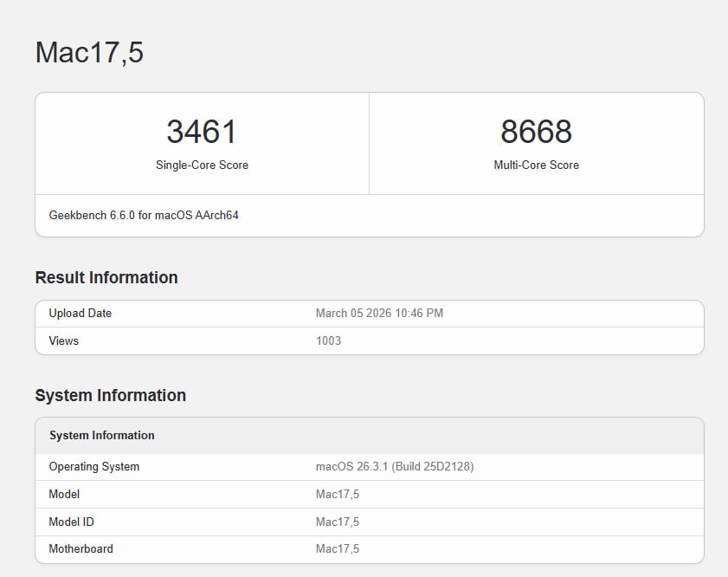Screen dimensions: 728x577
Task: Select the Model ID row label
Action: 74,522
